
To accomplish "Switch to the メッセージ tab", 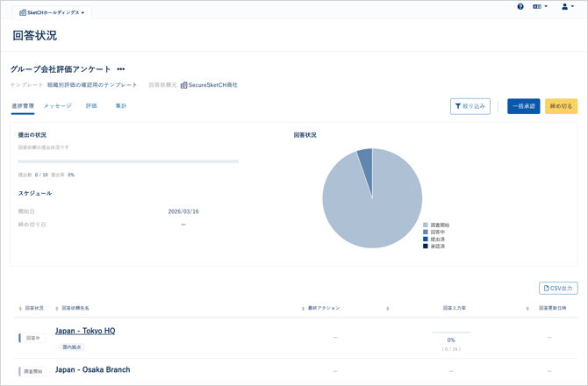I will 58,106.
